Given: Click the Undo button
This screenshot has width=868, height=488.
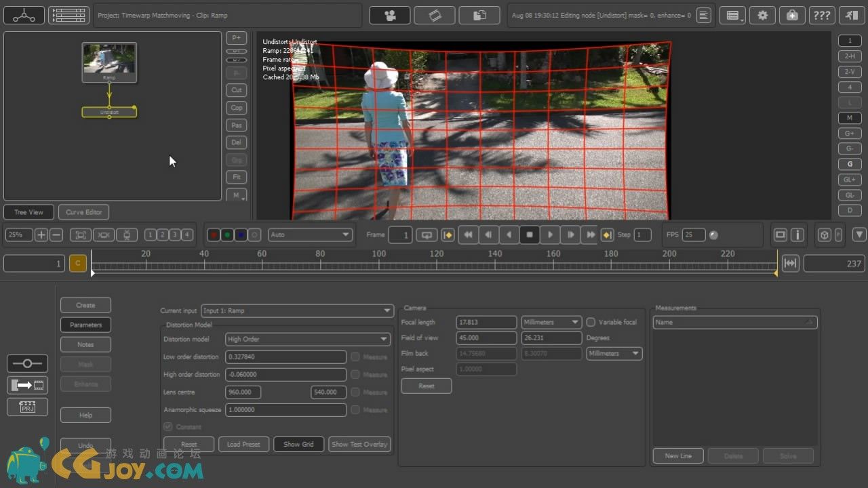Looking at the screenshot, I should coord(85,446).
